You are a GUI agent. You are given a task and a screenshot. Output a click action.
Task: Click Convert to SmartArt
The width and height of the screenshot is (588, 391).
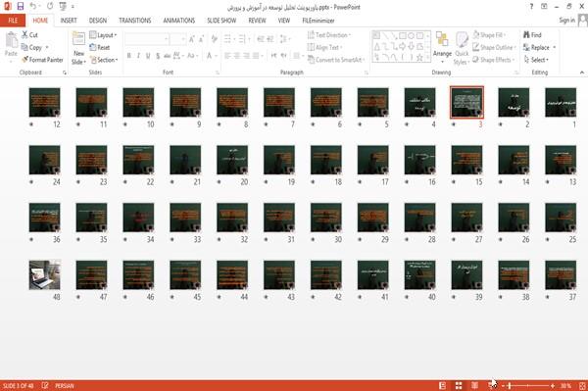[x=336, y=60]
